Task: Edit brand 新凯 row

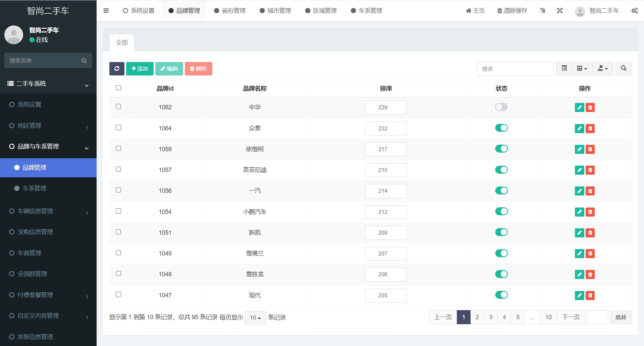Action: [580, 233]
